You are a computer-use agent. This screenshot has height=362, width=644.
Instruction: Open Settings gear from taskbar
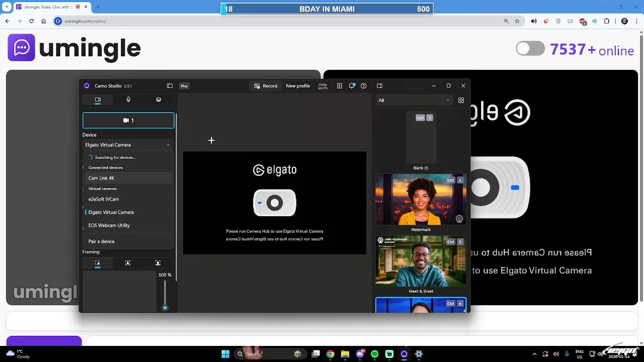(x=419, y=354)
